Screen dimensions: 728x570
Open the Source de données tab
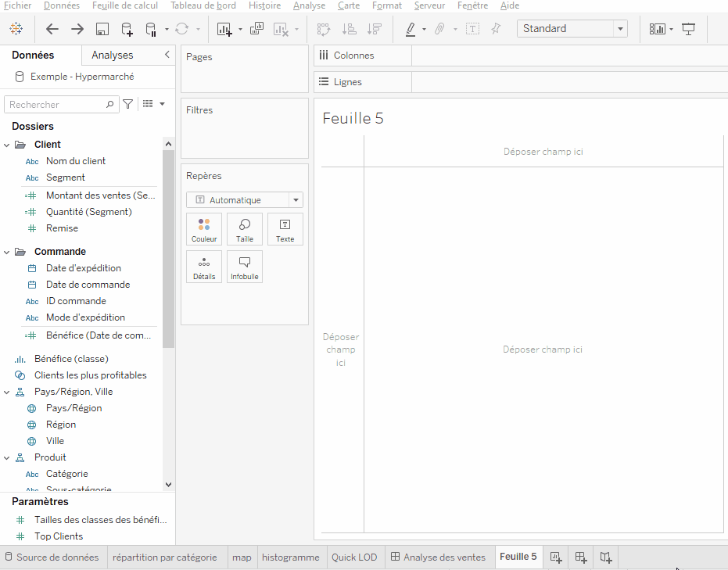coord(53,557)
